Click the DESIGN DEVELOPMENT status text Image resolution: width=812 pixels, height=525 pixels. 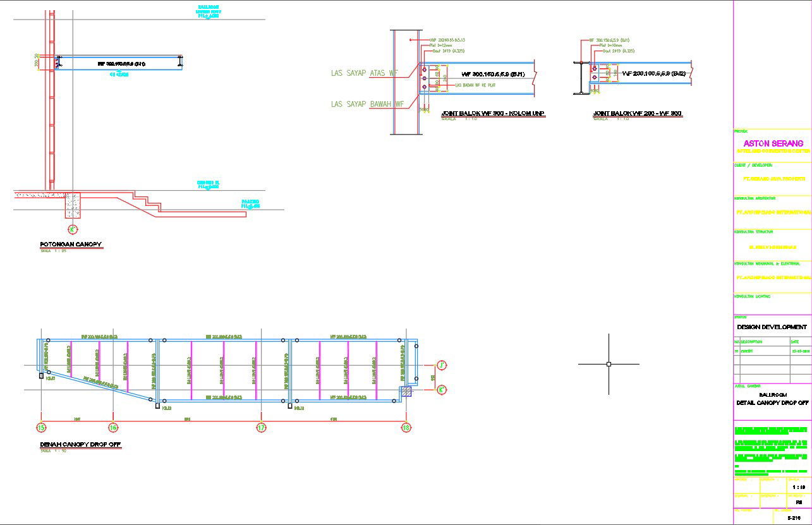tap(772, 327)
